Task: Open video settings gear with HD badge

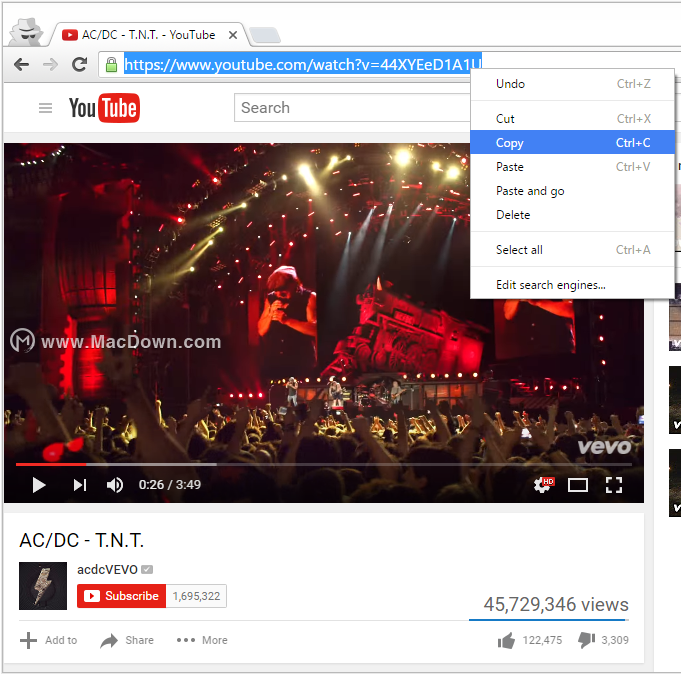Action: (543, 485)
